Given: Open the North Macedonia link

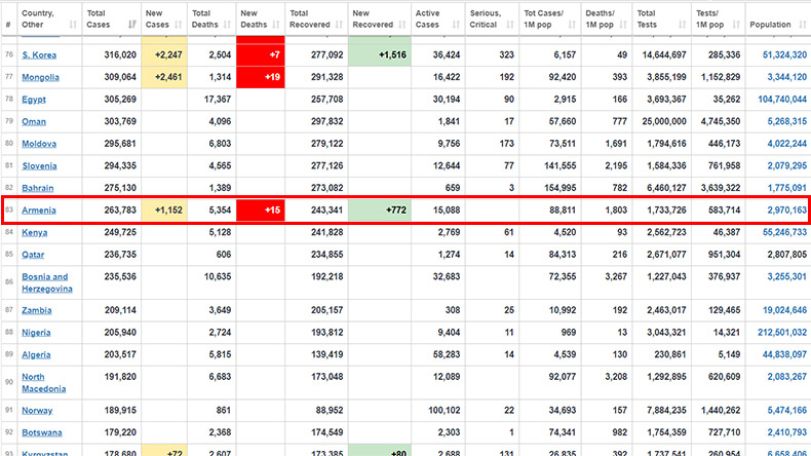Looking at the screenshot, I should click(43, 383).
